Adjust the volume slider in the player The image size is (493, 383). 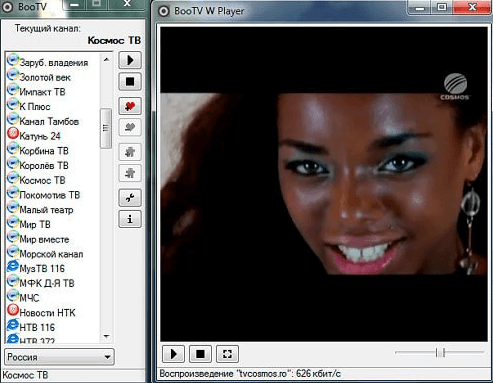440,352
